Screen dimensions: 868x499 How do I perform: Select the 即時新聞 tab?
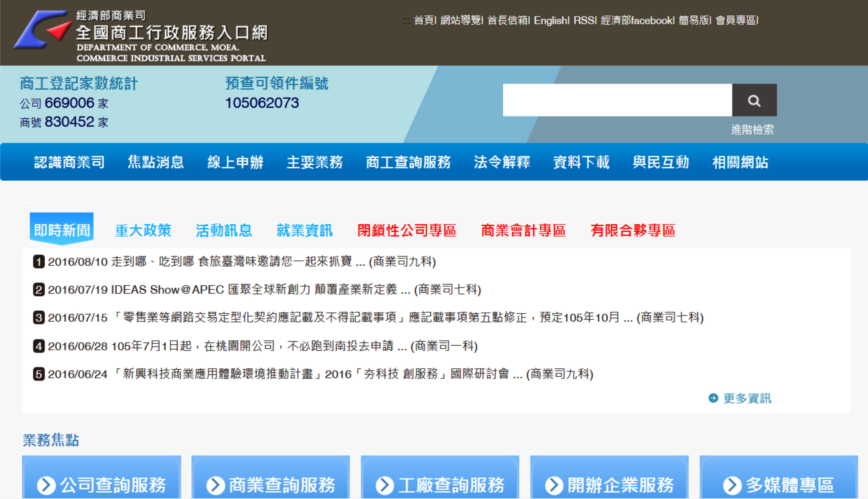tap(62, 228)
